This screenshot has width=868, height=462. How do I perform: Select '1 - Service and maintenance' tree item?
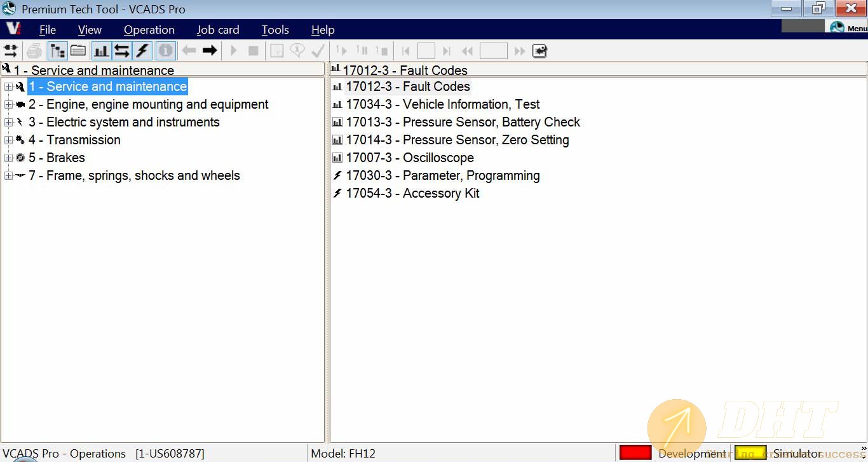tap(107, 86)
